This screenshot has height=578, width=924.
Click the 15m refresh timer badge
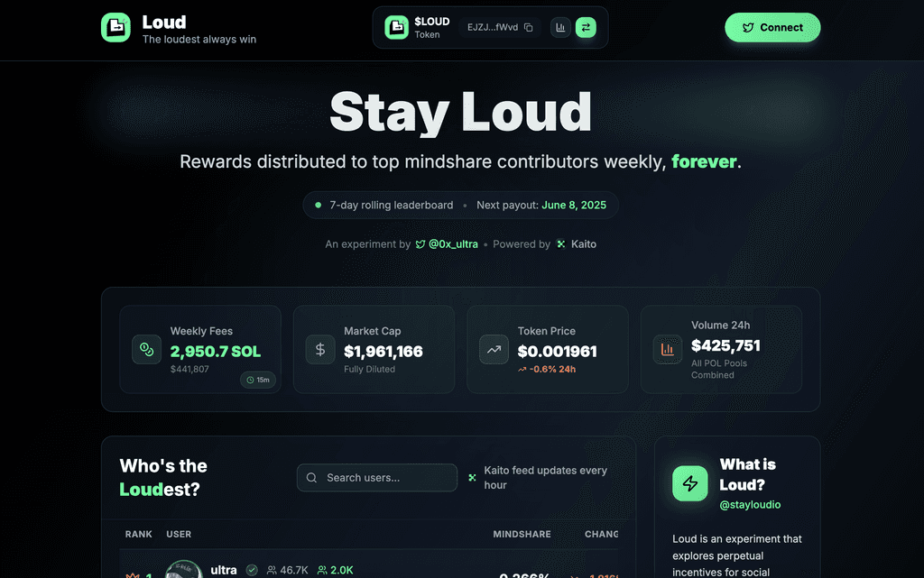click(258, 380)
